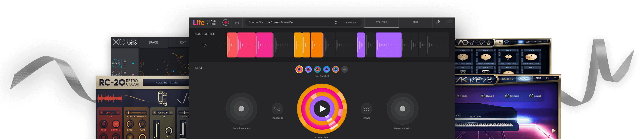Viewport: 644px width, 139px height.
Task: Open FX tab in Addictive Keys
Action: pyautogui.click(x=547, y=78)
